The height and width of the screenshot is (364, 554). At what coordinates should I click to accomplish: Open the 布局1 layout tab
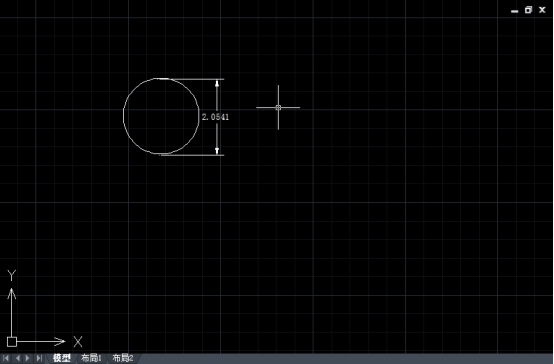pyautogui.click(x=91, y=358)
